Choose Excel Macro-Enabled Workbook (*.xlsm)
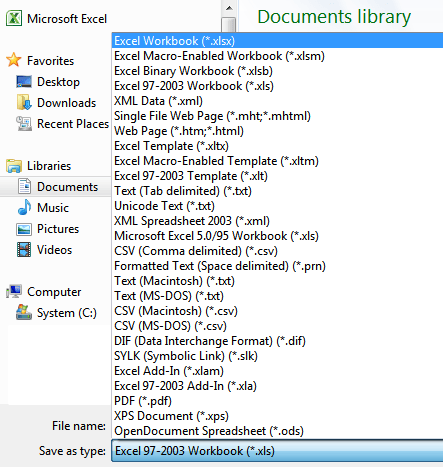 (277, 56)
